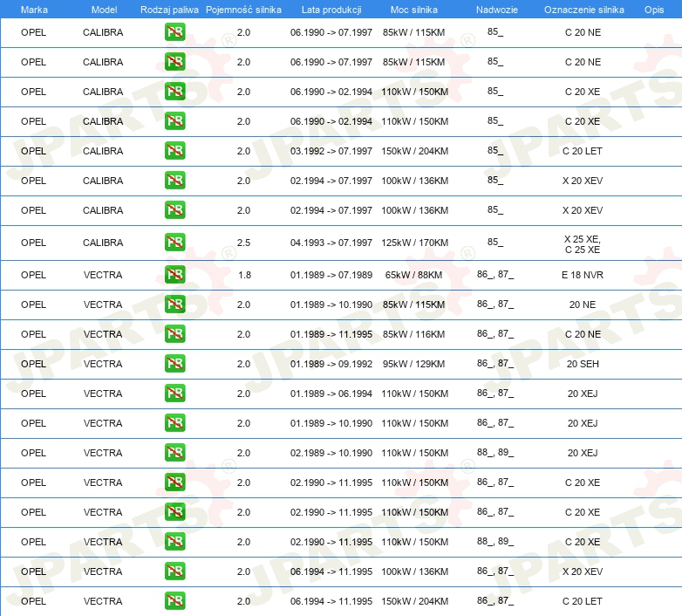Click OPEL brand cell in 20 SEH row

tap(33, 364)
